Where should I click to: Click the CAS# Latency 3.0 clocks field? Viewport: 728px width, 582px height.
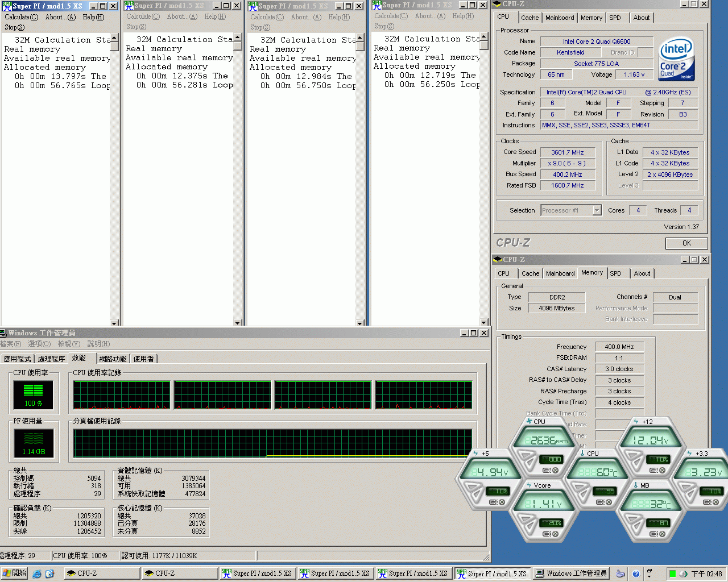tap(619, 369)
